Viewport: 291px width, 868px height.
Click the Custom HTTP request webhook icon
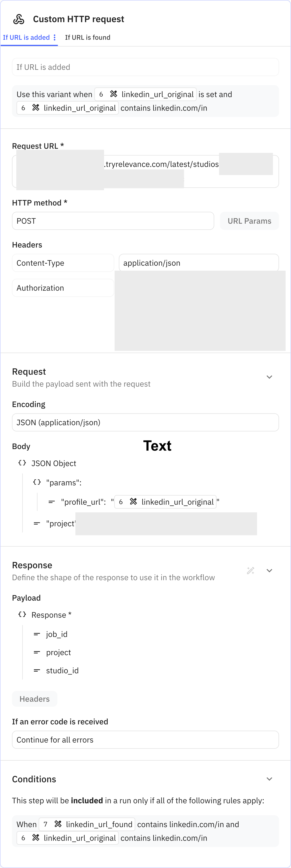tap(19, 19)
